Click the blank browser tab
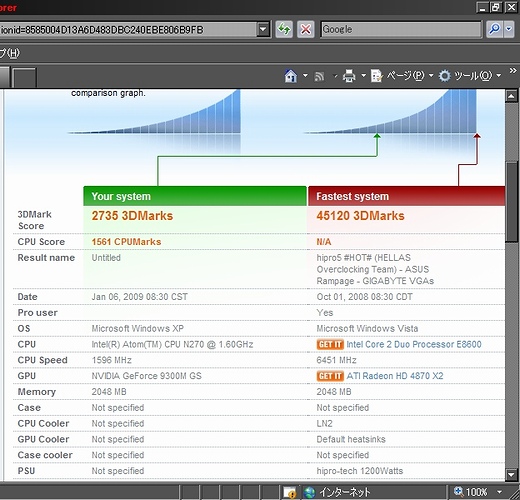 click(x=24, y=77)
